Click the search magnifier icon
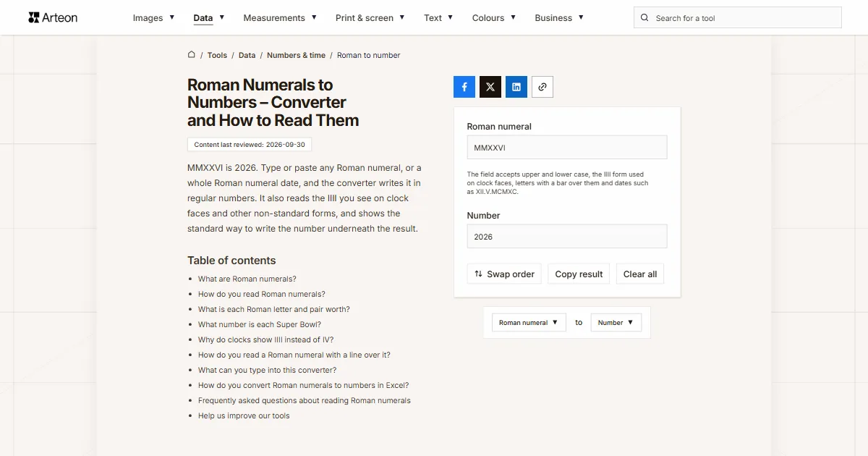Image resolution: width=868 pixels, height=456 pixels. (644, 18)
